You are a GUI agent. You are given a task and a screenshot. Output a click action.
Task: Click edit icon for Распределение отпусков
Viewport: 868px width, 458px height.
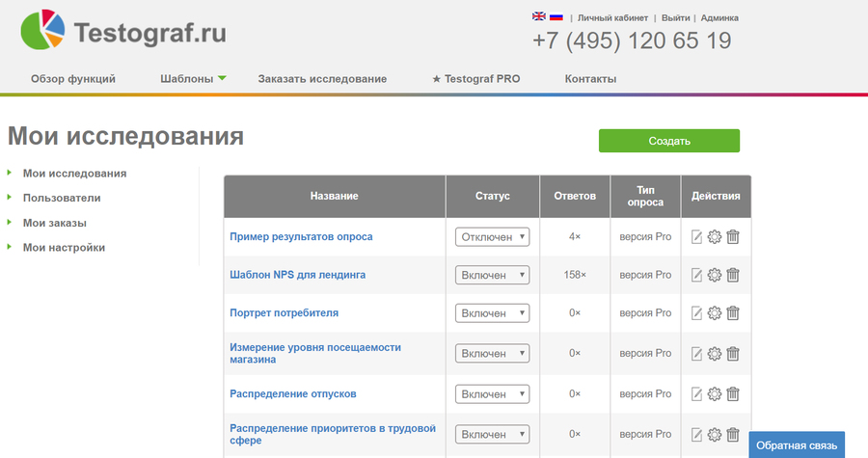[696, 393]
